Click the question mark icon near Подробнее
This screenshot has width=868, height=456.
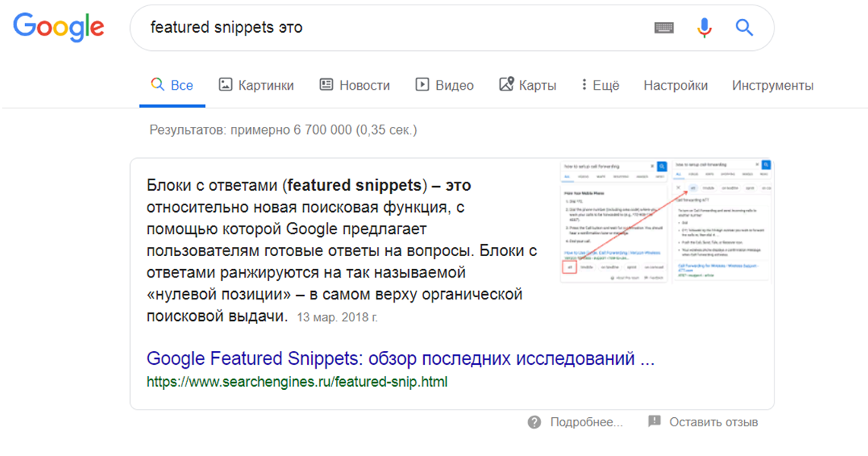coord(535,421)
